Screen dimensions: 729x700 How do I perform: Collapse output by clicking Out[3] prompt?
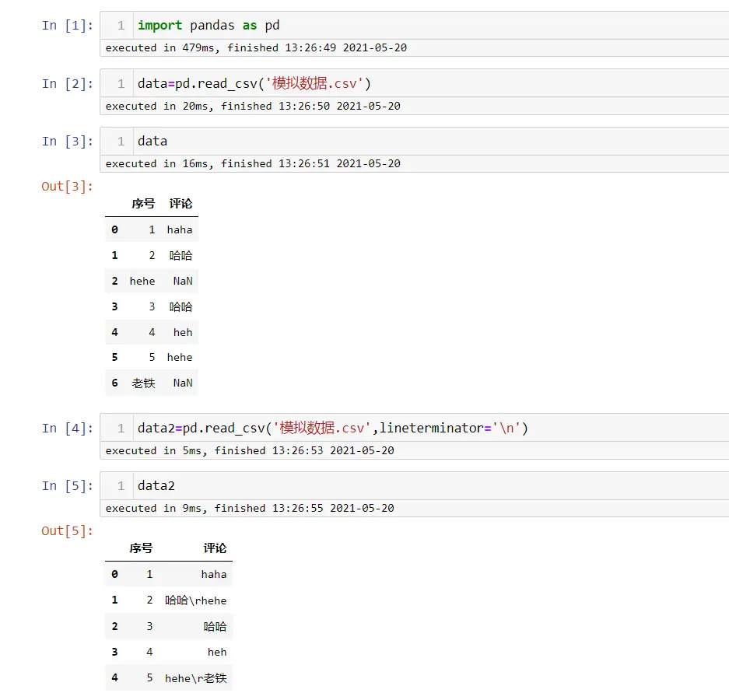coord(67,186)
